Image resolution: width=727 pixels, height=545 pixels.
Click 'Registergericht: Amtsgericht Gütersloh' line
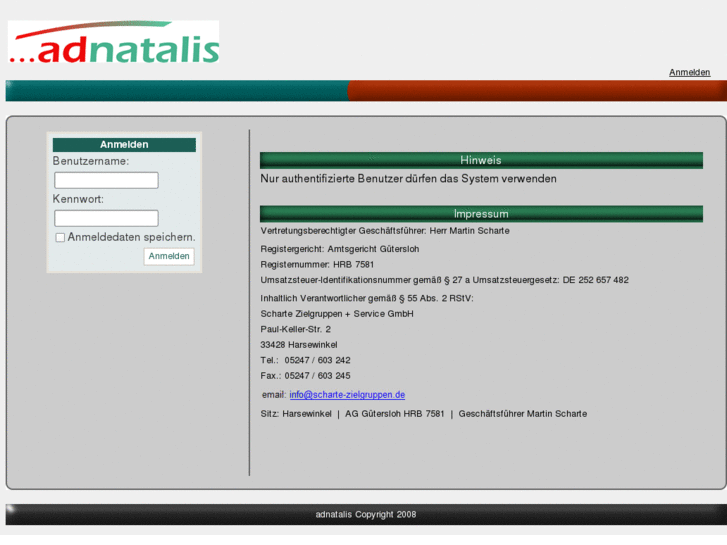click(340, 249)
